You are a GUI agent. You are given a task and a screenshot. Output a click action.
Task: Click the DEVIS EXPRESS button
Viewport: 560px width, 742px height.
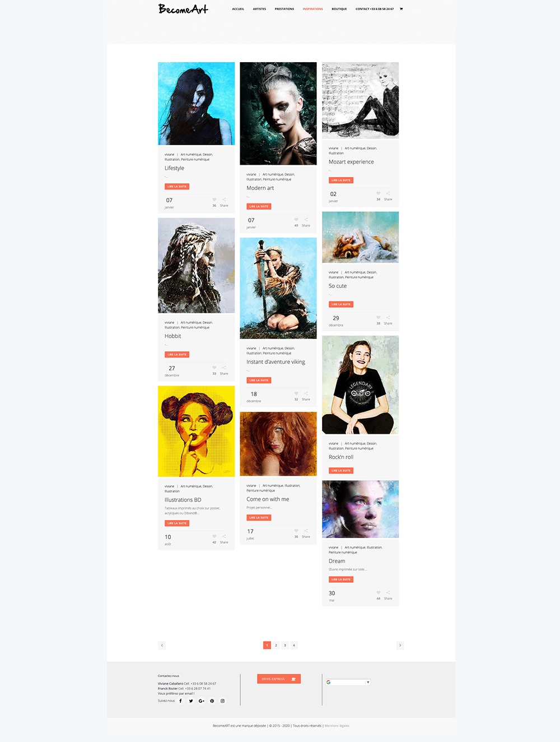(x=279, y=679)
